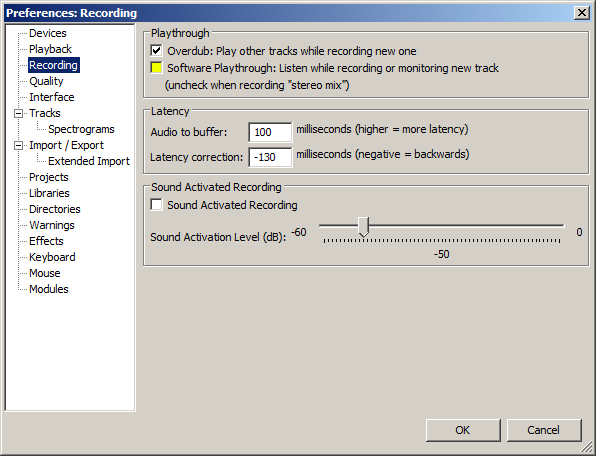Click the Latency correction input field
This screenshot has height=456, width=596.
coord(270,157)
